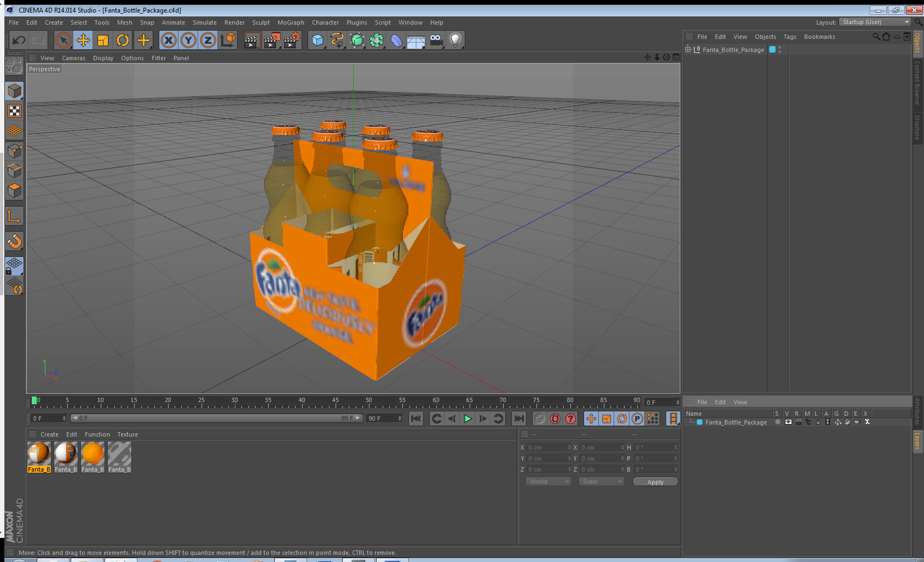Open material manager Texture menu
This screenshot has height=562, width=924.
tap(128, 434)
